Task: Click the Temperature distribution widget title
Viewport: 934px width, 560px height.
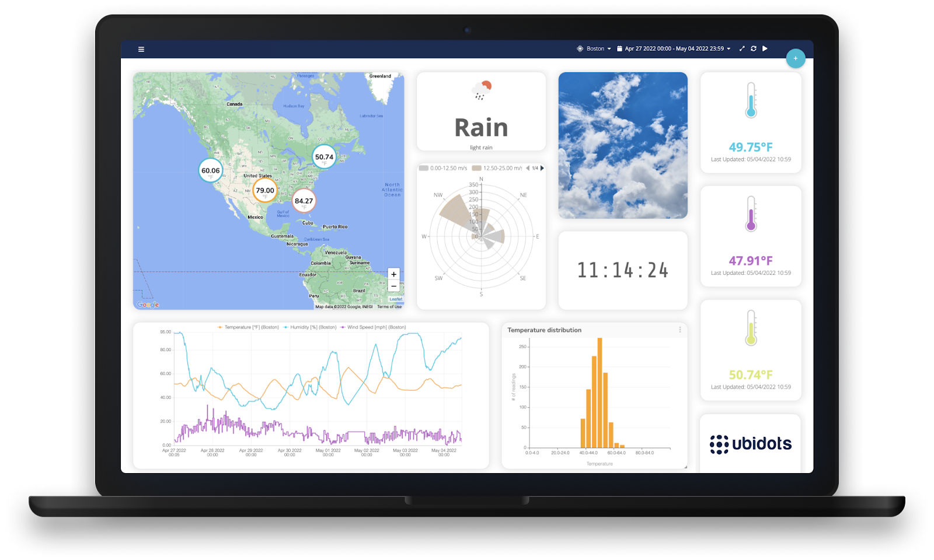Action: [x=545, y=330]
